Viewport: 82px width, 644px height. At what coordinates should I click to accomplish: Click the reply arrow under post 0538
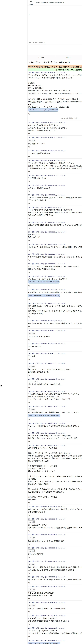[29, 402]
